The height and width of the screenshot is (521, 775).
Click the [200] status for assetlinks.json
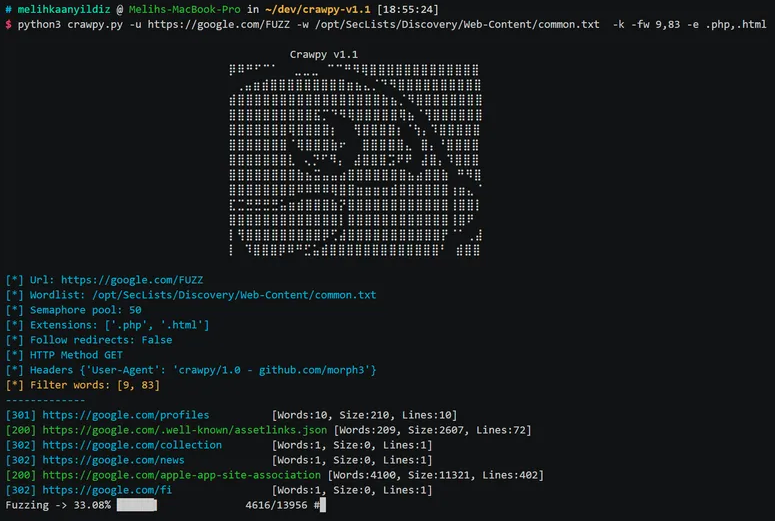pyautogui.click(x=21, y=430)
